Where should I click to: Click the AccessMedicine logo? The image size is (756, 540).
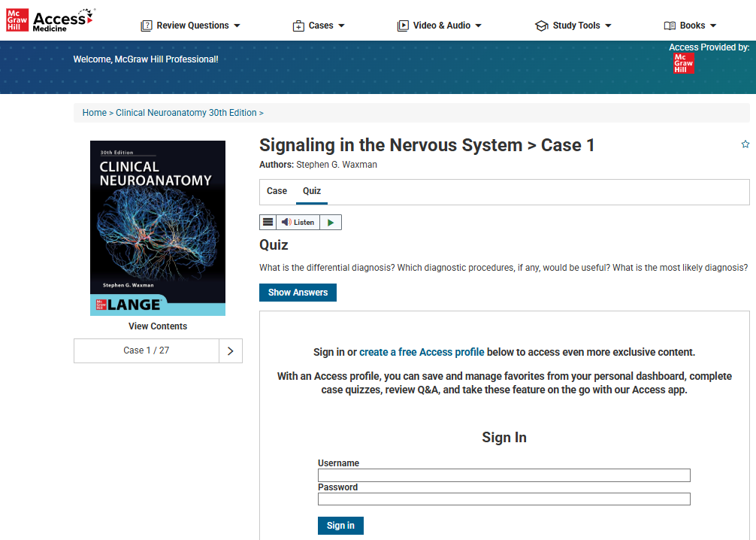click(x=51, y=20)
